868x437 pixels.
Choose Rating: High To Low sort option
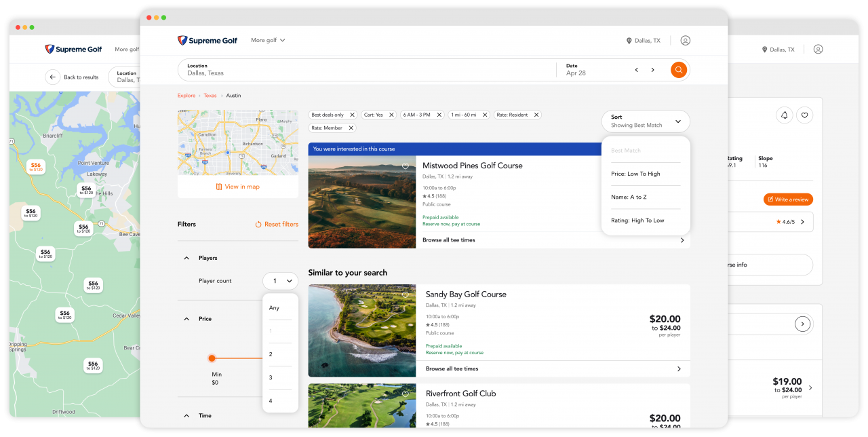[637, 221]
